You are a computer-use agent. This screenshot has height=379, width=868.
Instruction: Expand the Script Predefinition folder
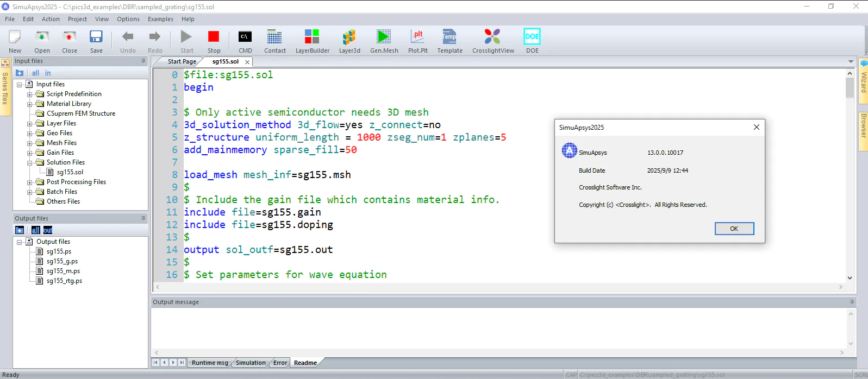pos(30,94)
